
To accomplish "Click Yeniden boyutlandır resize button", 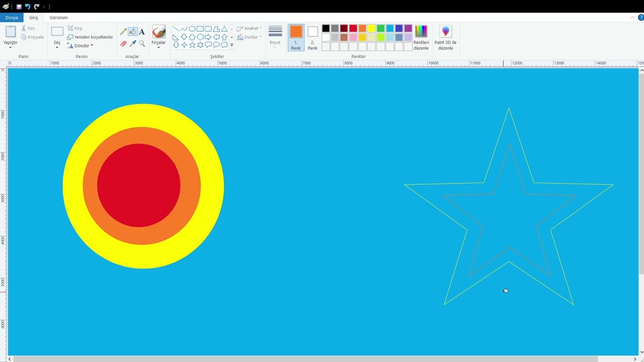I will 90,37.
